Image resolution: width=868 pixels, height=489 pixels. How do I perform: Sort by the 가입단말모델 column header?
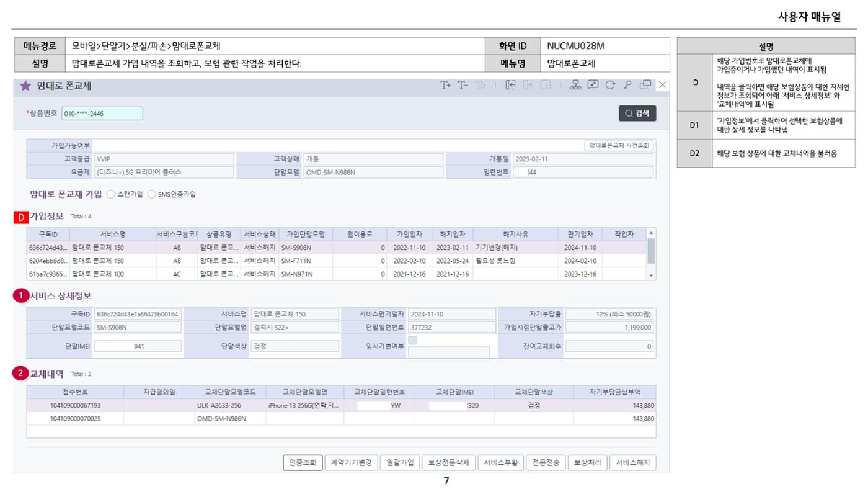coord(305,234)
